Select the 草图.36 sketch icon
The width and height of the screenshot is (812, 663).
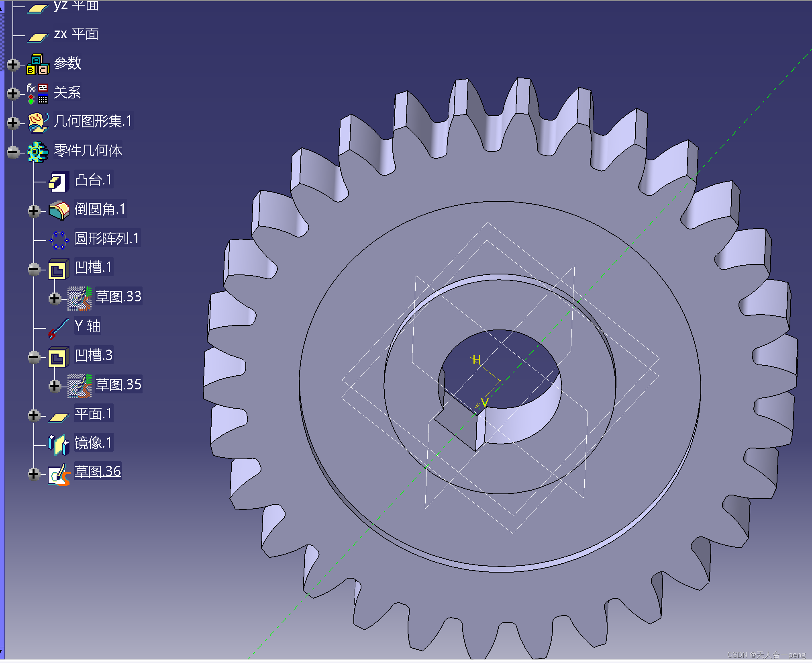point(59,475)
